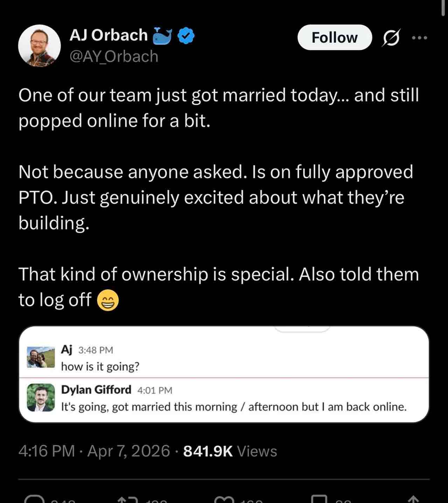Open the embedded Slack screenshot image
Image resolution: width=448 pixels, height=503 pixels.
click(224, 374)
